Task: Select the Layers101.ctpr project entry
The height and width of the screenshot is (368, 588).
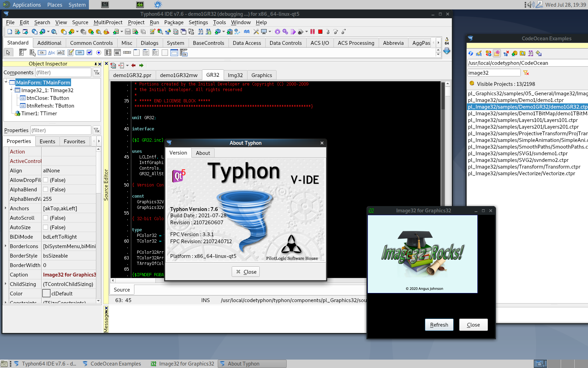Action: [x=523, y=120]
